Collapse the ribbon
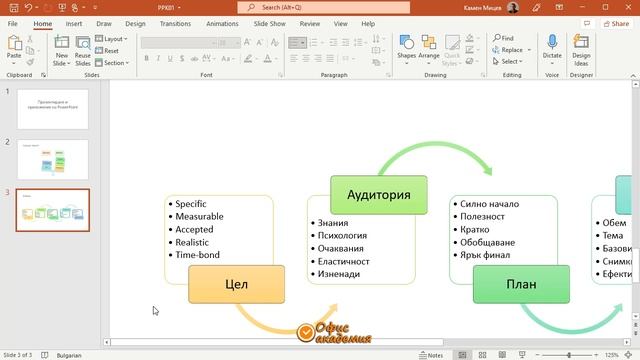The height and width of the screenshot is (360, 640). point(633,76)
